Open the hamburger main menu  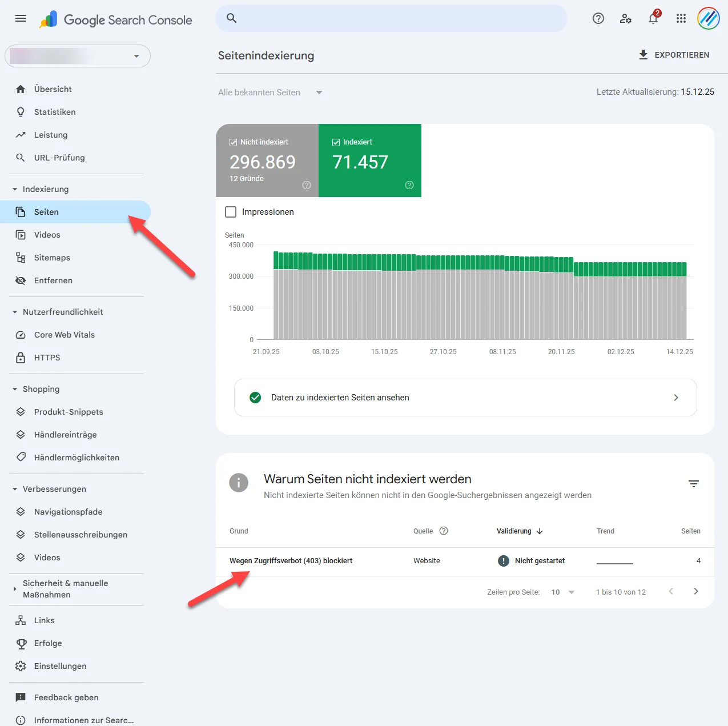[x=21, y=18]
